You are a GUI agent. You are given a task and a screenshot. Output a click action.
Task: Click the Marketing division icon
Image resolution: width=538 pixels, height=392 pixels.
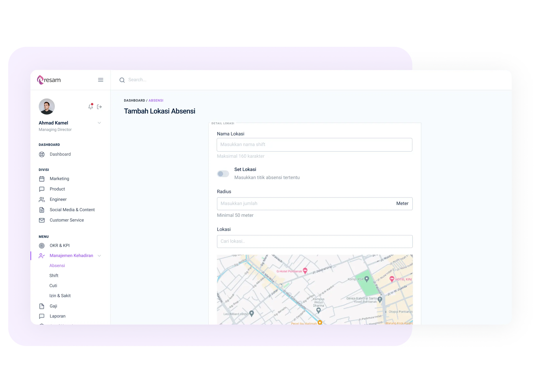(41, 179)
